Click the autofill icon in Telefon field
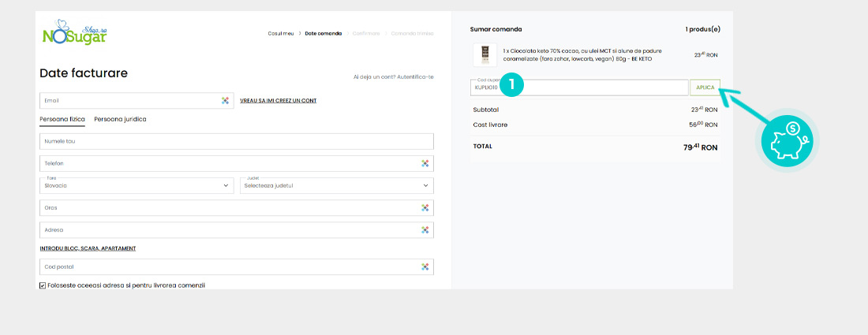The image size is (868, 335). (425, 163)
